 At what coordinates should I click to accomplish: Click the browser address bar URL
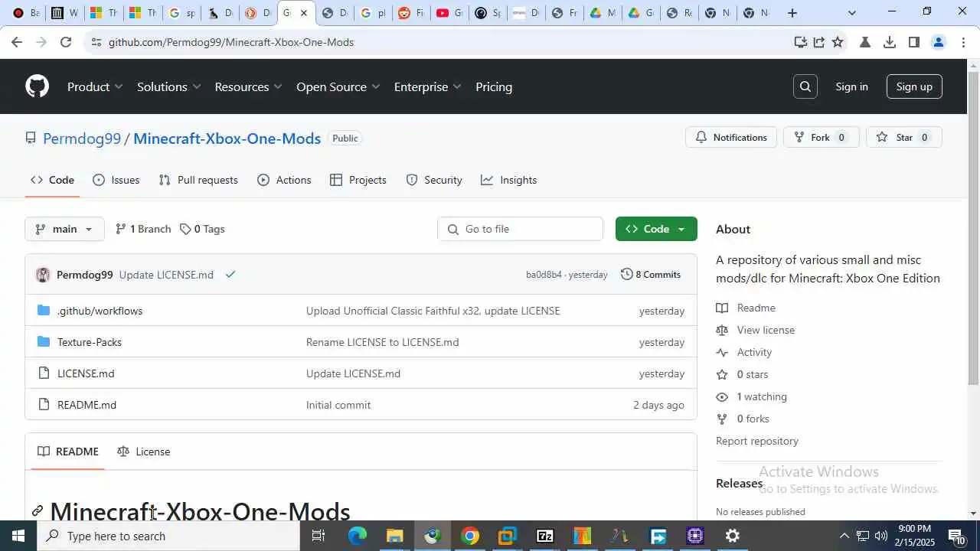point(230,42)
